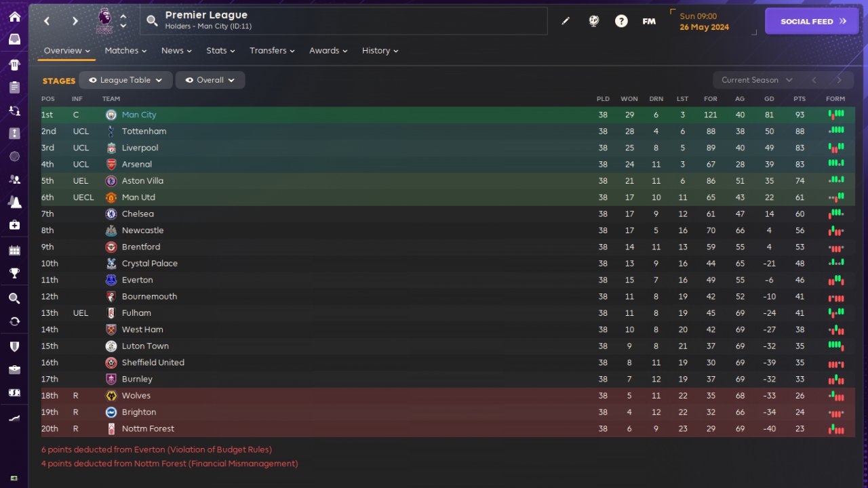Open the Man City team link
Viewport: 868px width, 488px height.
[x=139, y=115]
